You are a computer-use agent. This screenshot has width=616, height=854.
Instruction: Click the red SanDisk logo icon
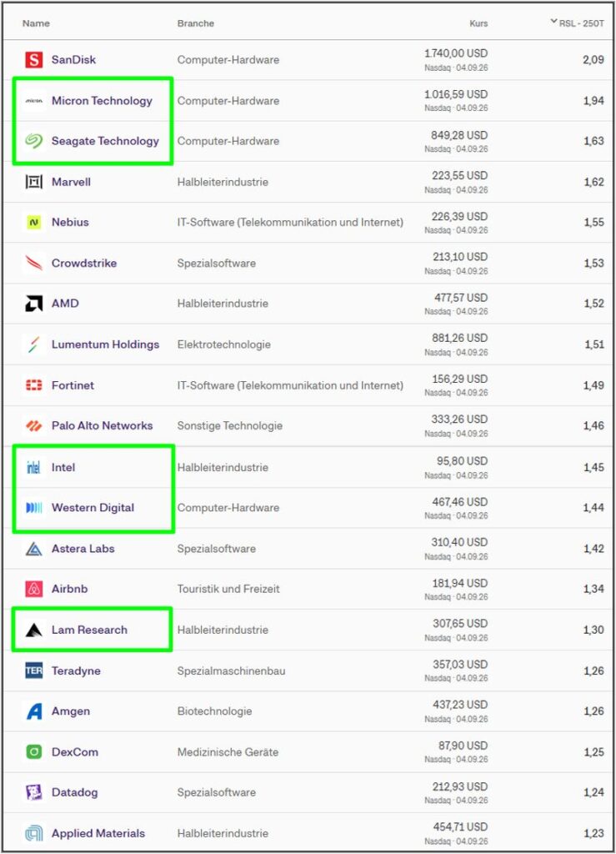(x=33, y=59)
